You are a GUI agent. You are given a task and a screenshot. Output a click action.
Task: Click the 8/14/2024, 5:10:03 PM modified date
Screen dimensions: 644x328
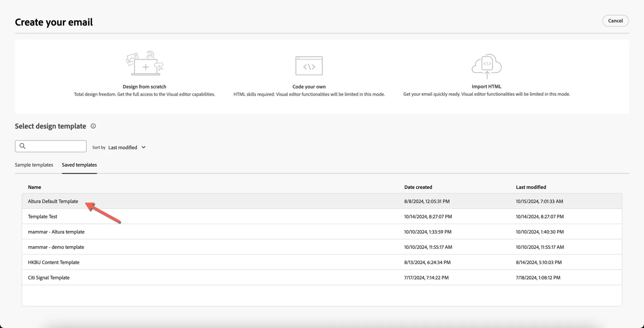click(x=539, y=262)
